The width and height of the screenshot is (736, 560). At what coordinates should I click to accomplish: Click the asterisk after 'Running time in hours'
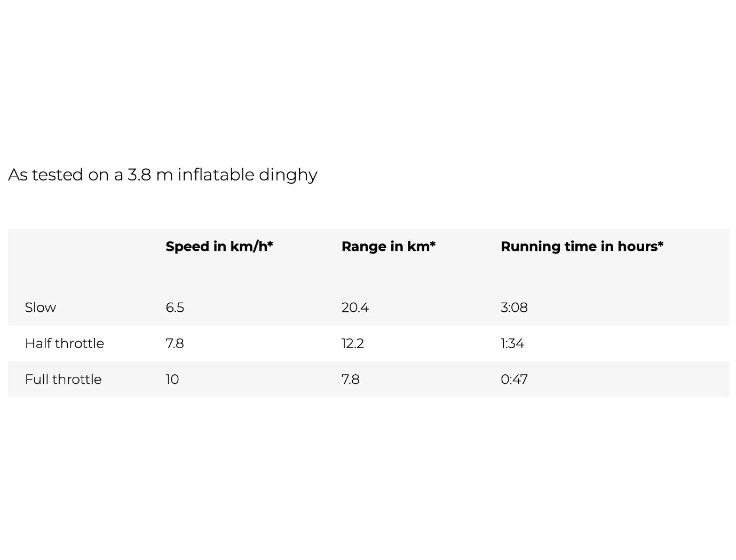(661, 244)
